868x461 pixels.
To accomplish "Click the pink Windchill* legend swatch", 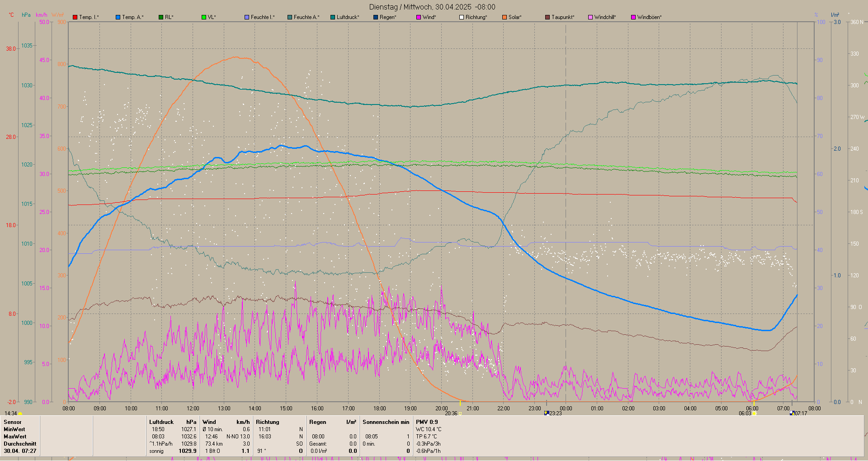I will (x=590, y=17).
